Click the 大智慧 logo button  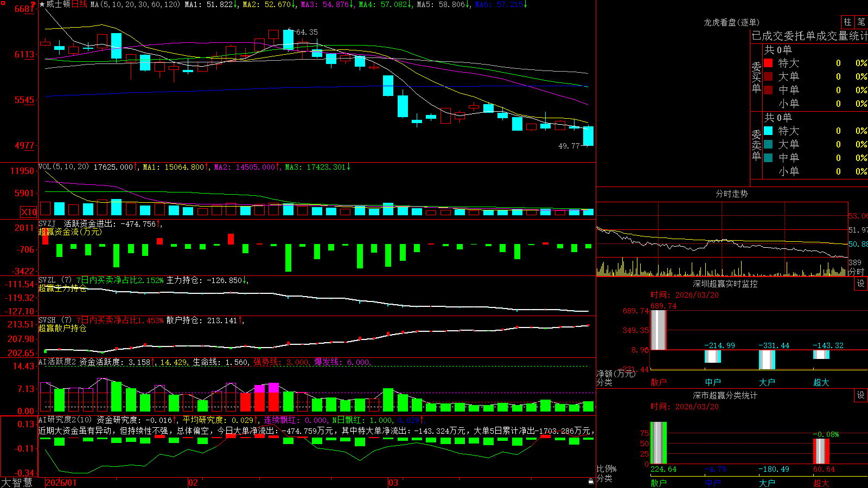(x=17, y=483)
